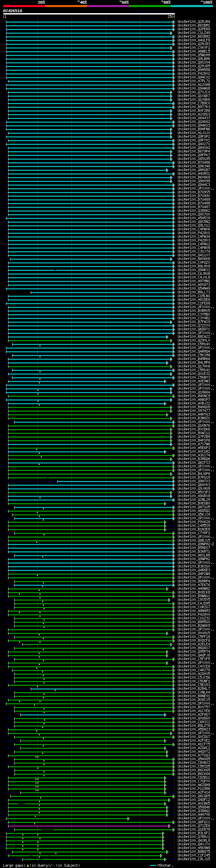Click the UniRef100_Q1HG62 label
The height and width of the screenshot is (868, 216).
(194, 122)
